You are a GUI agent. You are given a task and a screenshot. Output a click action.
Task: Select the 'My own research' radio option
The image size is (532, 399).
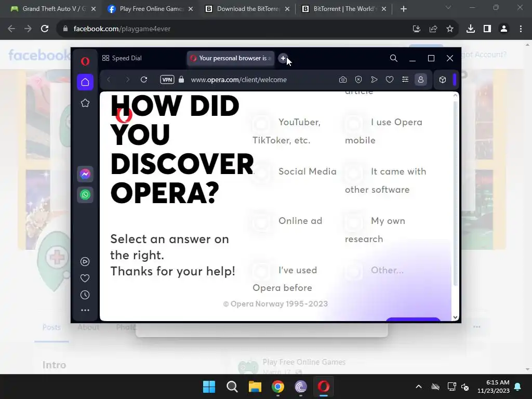(353, 222)
